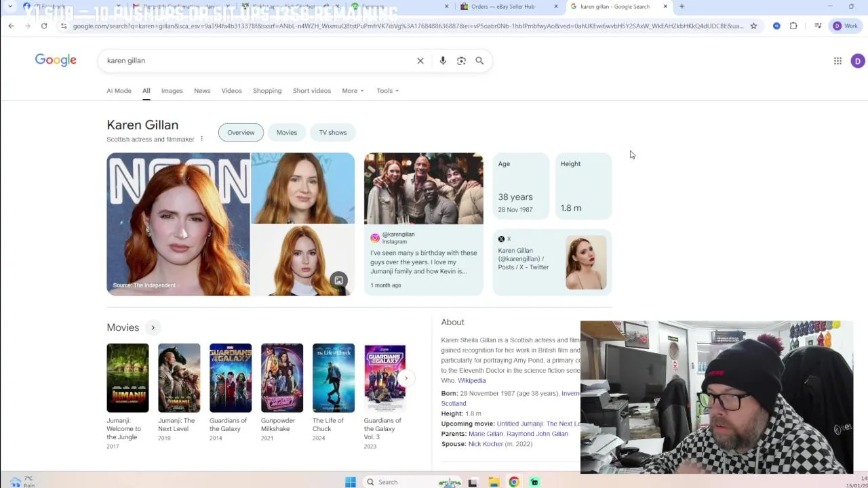The width and height of the screenshot is (868, 488).
Task: Click the browser address bar URL
Action: coord(407,26)
